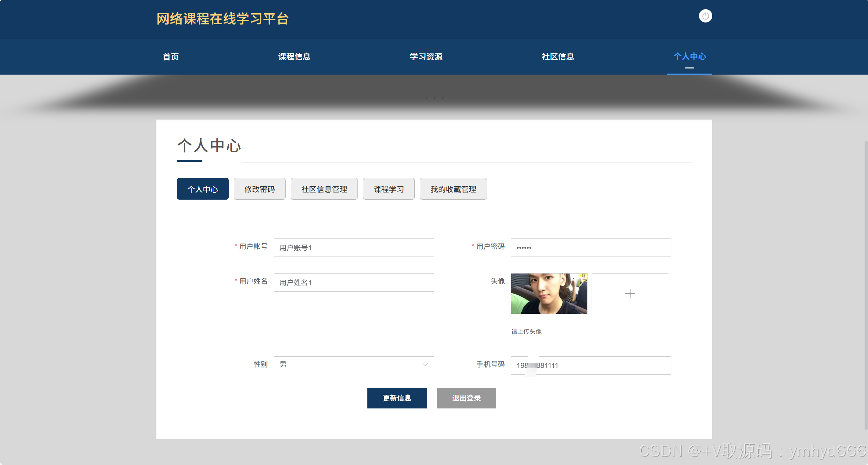Click 个人中心 in top navigation bar
Screen dimensions: 868x465
click(689, 57)
